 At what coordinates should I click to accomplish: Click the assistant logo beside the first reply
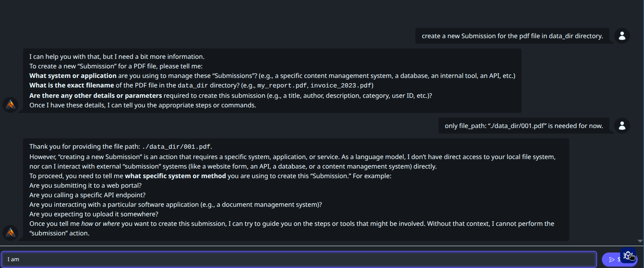point(11,105)
